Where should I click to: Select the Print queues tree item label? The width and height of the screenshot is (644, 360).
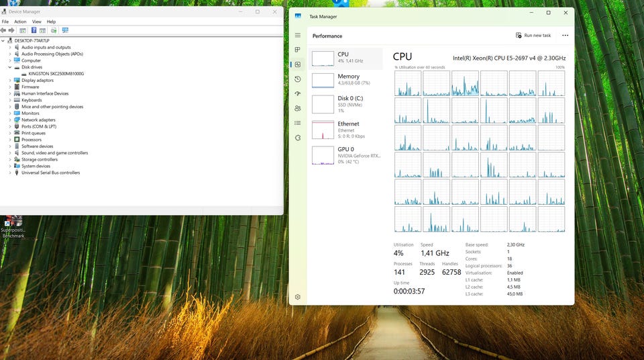tap(34, 133)
